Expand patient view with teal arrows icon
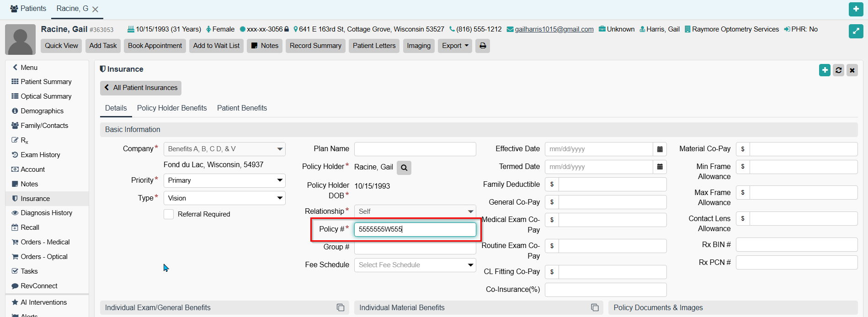 (856, 31)
